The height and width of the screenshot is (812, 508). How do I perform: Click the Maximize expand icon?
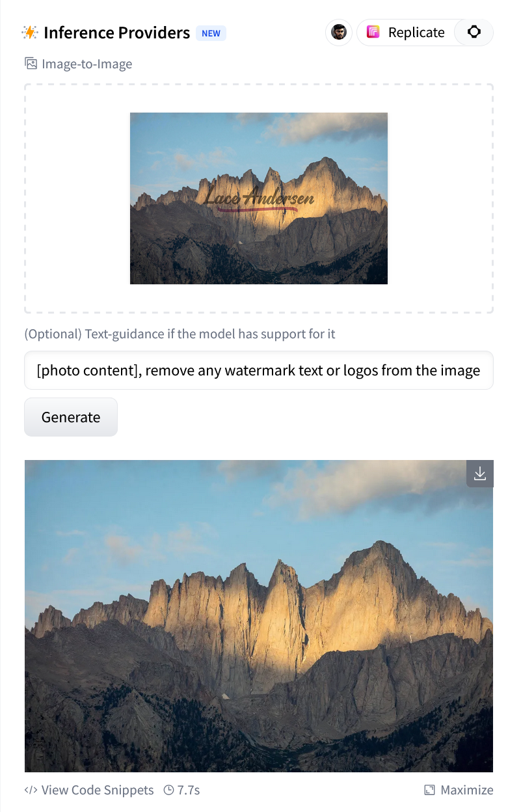click(x=429, y=791)
